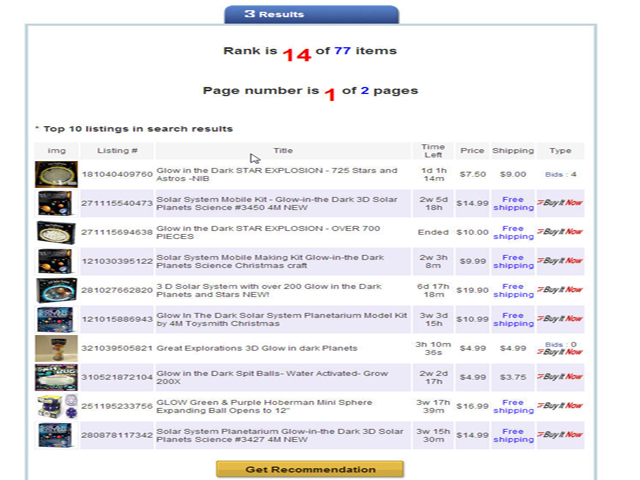Open GLOW Green & Purple Hoberman Sphere title

pyautogui.click(x=264, y=406)
